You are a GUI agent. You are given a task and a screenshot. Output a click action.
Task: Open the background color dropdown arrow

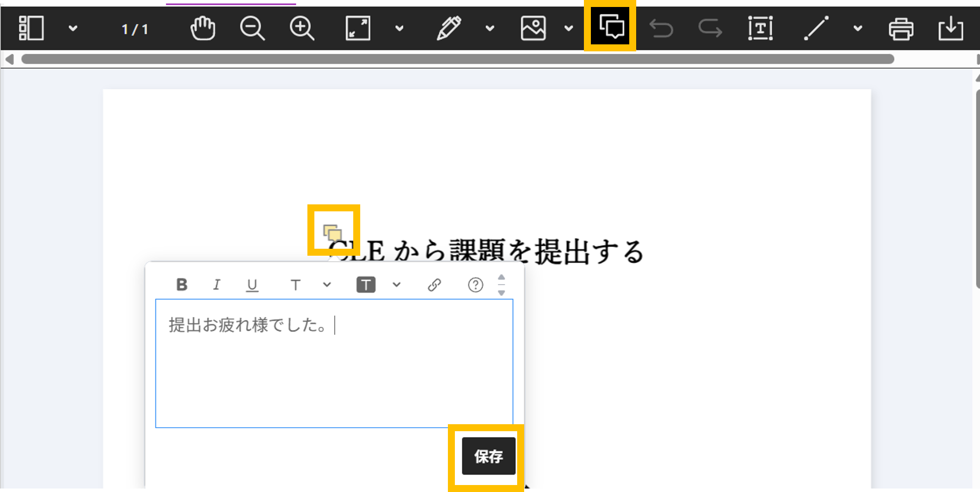click(397, 285)
